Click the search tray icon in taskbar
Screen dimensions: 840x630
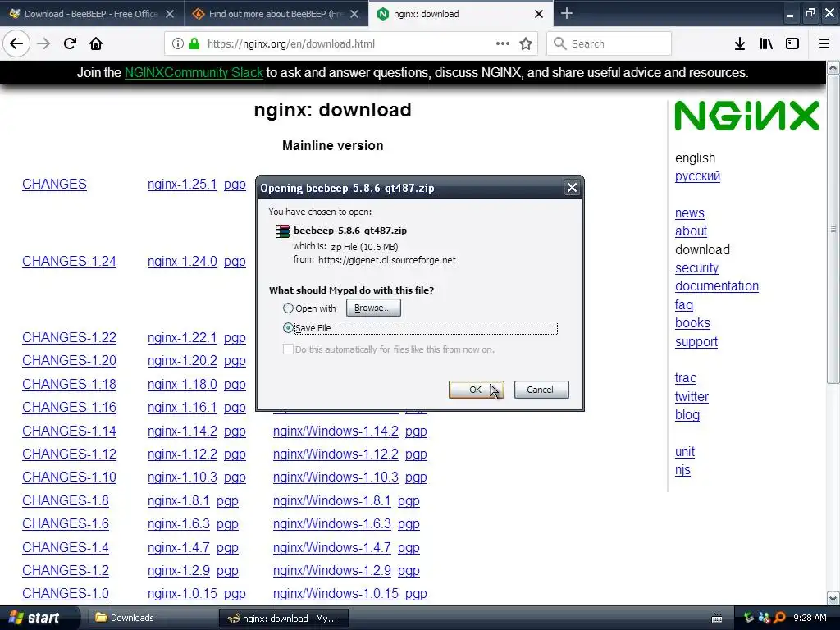(779, 618)
